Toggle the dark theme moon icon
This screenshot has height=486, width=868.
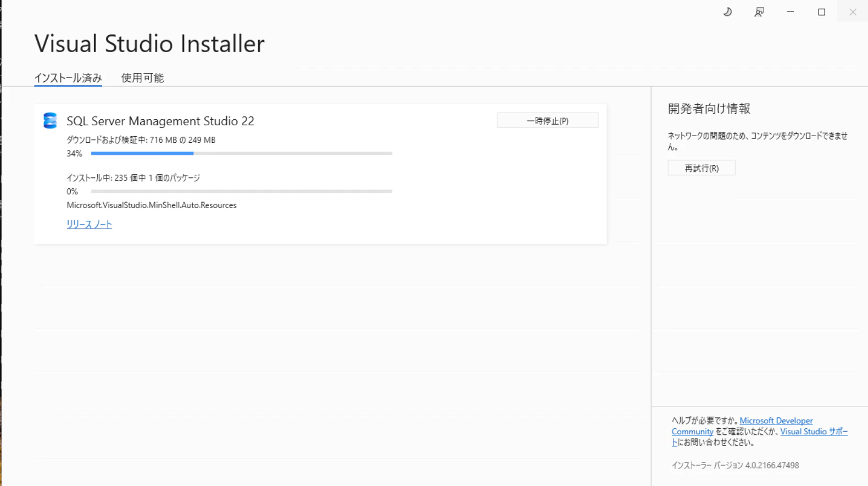[727, 12]
